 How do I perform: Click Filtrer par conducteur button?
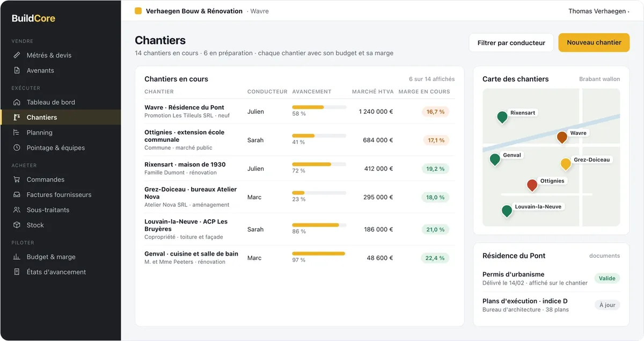coord(511,43)
